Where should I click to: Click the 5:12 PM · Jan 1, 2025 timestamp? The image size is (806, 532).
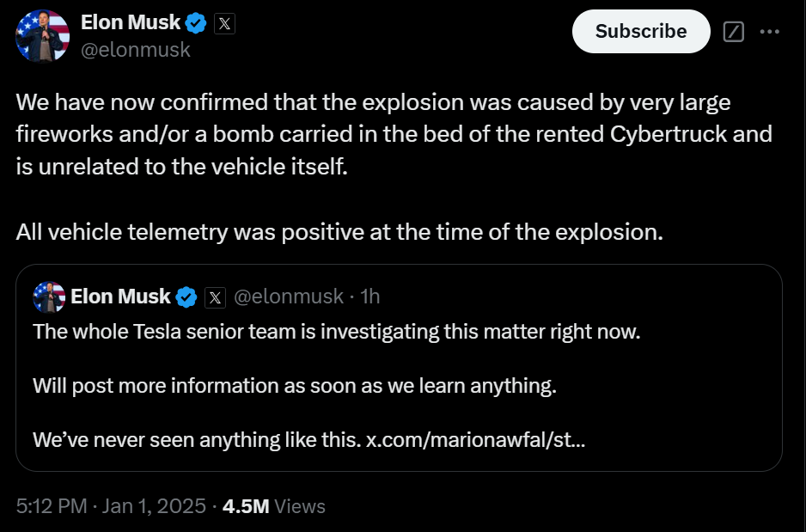pos(112,506)
